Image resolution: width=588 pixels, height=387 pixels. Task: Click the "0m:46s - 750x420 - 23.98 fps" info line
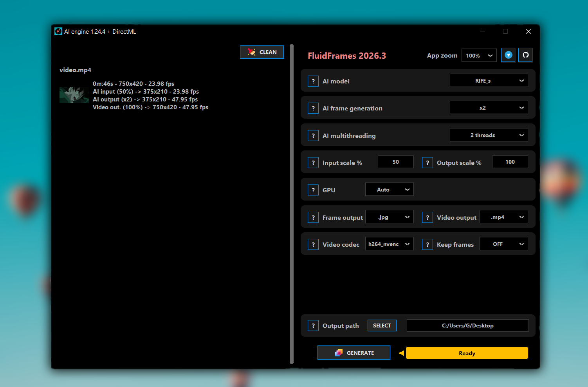[133, 84]
